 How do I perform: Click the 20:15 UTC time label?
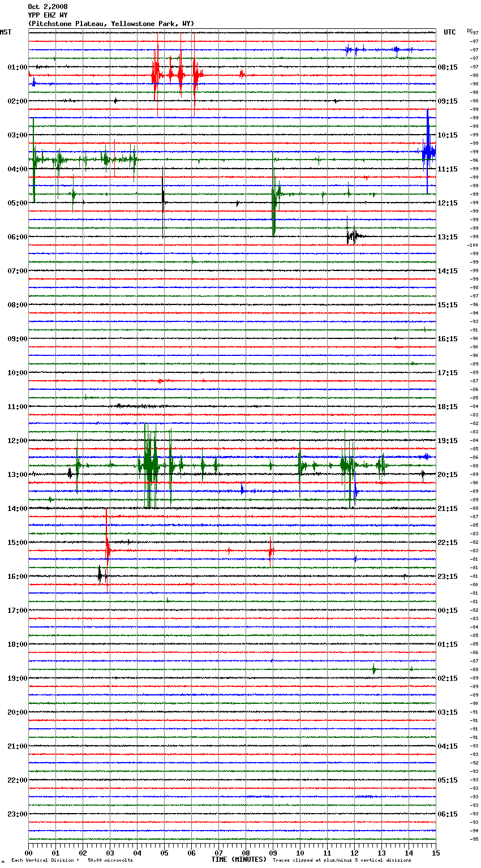(x=448, y=474)
